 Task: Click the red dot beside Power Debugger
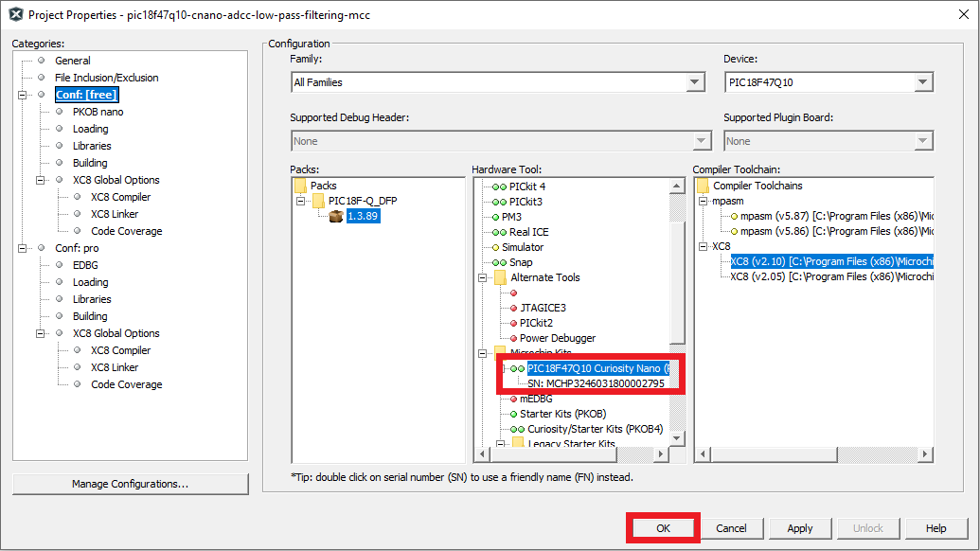point(514,338)
